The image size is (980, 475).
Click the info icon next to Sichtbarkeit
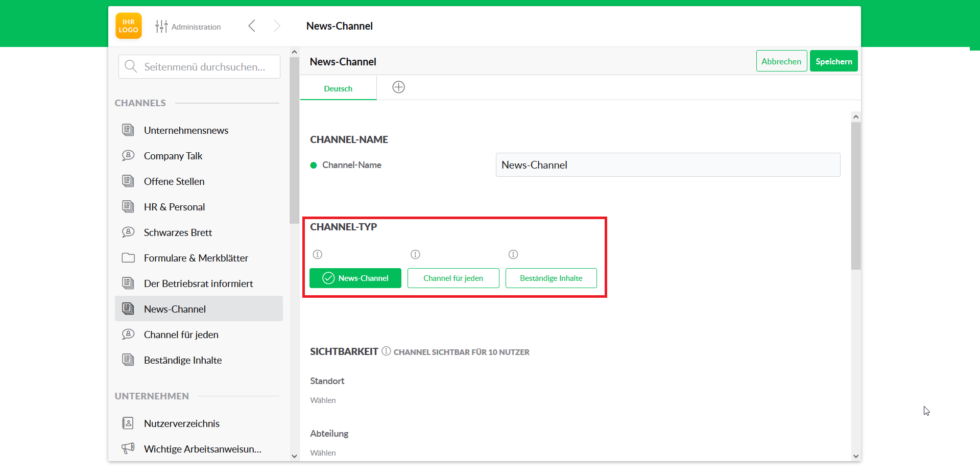pos(386,351)
